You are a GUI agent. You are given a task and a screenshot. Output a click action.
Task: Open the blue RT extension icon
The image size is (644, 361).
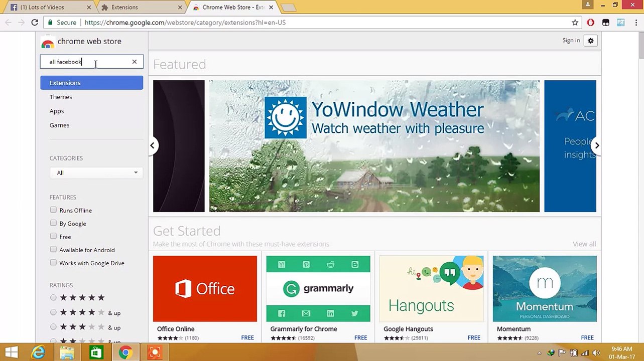[621, 23]
